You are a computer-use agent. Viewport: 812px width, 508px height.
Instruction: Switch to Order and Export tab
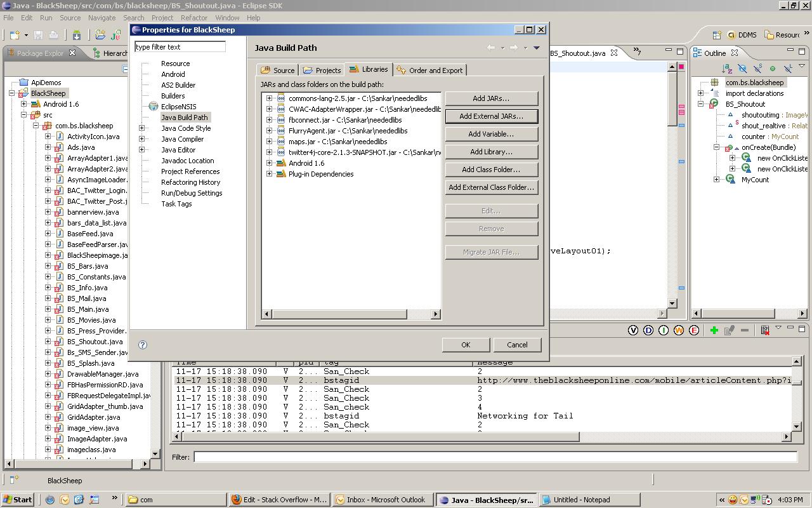tap(430, 70)
